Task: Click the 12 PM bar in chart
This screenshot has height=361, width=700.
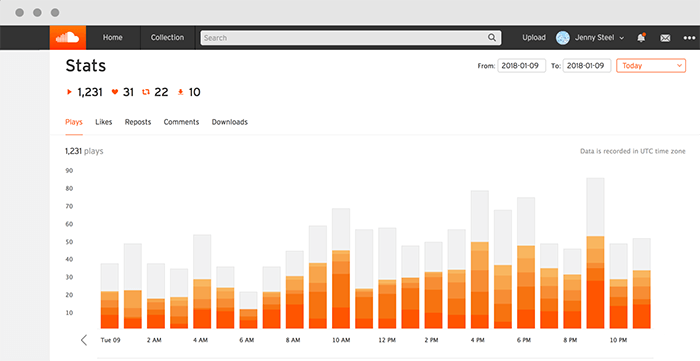Action: click(387, 278)
